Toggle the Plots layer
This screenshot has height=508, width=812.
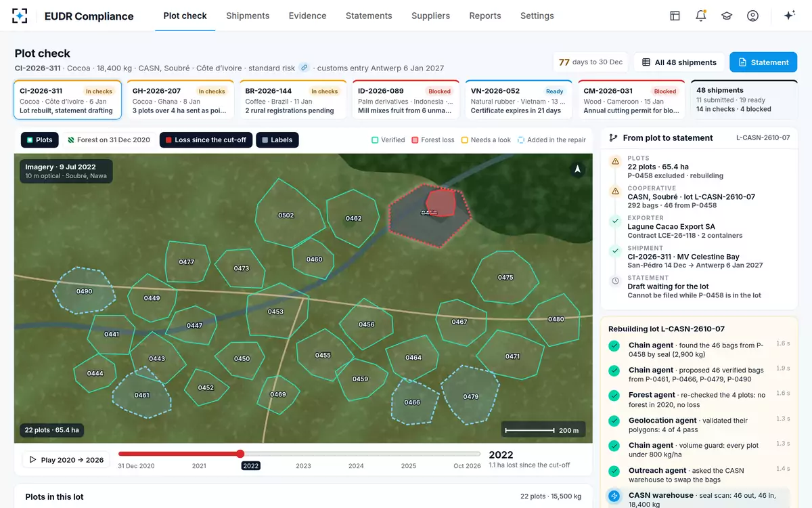(39, 140)
